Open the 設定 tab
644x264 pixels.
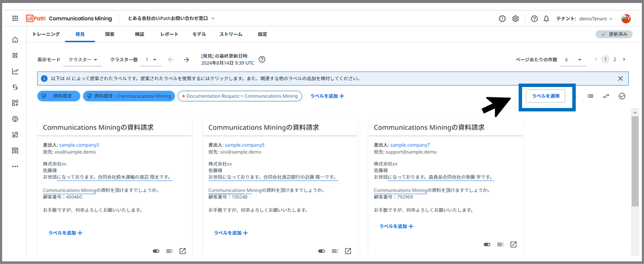pos(262,34)
